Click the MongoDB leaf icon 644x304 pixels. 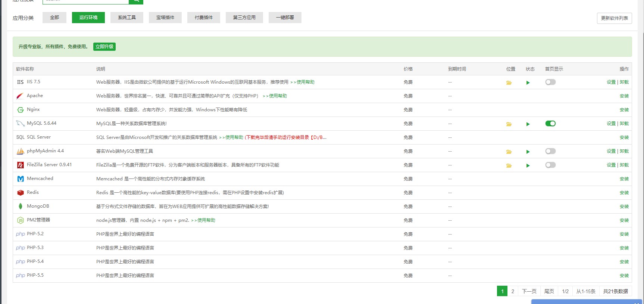(x=21, y=206)
